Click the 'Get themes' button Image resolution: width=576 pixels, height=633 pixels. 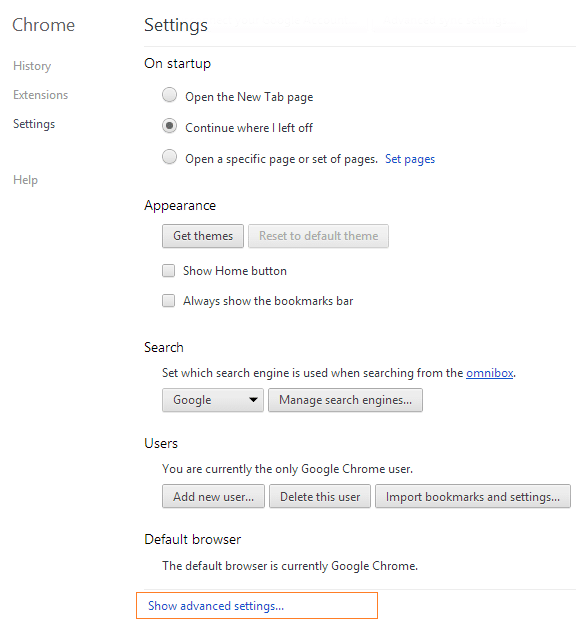pyautogui.click(x=203, y=236)
